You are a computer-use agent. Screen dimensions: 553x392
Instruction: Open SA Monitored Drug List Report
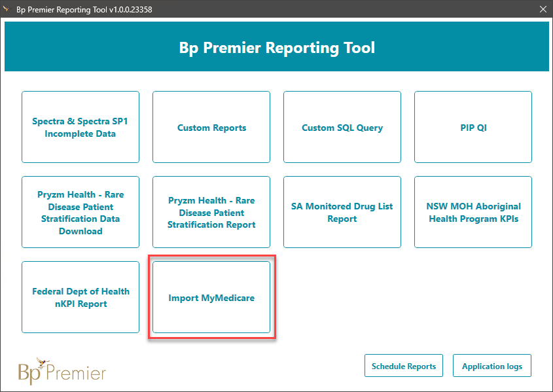click(x=342, y=212)
